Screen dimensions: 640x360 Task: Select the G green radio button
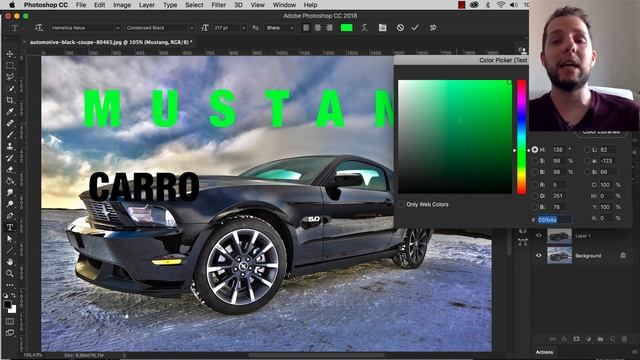click(x=535, y=196)
